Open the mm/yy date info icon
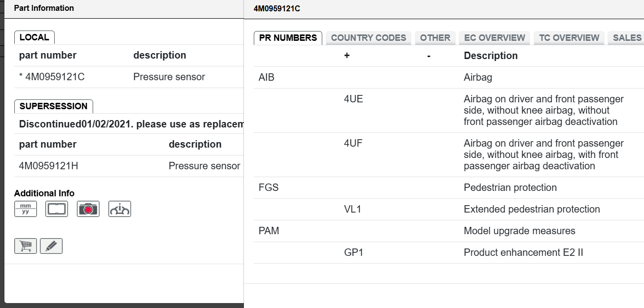 (26, 209)
